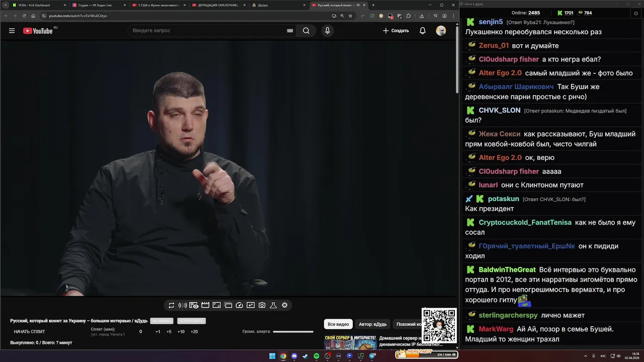Adjust the Громк. алерта volume slider
The width and height of the screenshot is (644, 362).
(x=293, y=332)
